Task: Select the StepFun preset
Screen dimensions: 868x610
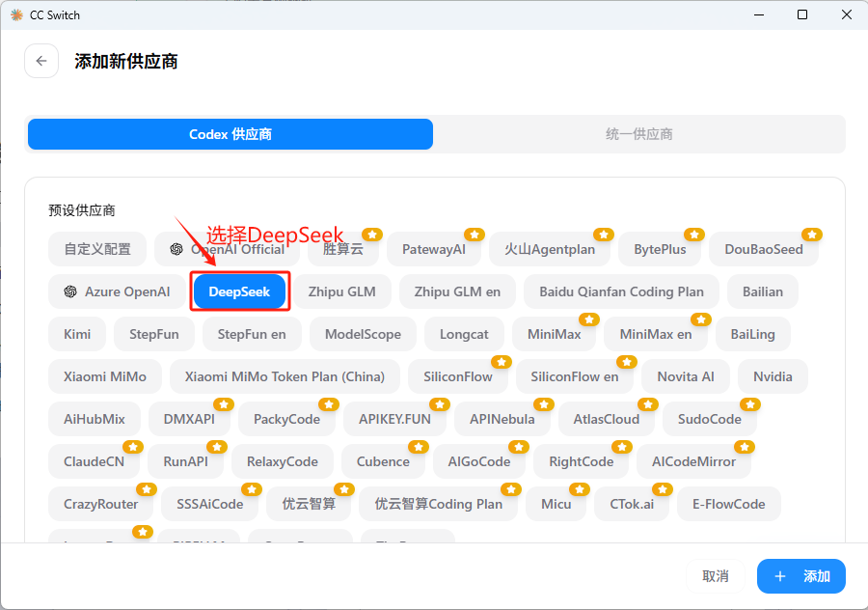Action: [154, 334]
